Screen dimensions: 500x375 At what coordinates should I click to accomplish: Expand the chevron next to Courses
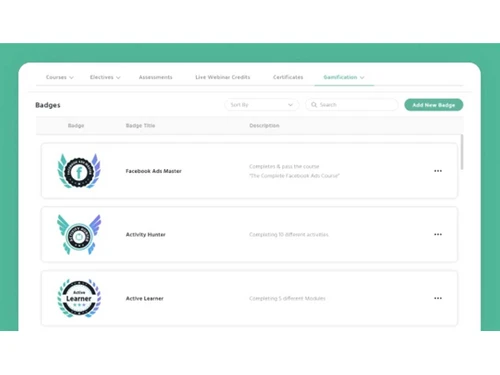tap(71, 78)
